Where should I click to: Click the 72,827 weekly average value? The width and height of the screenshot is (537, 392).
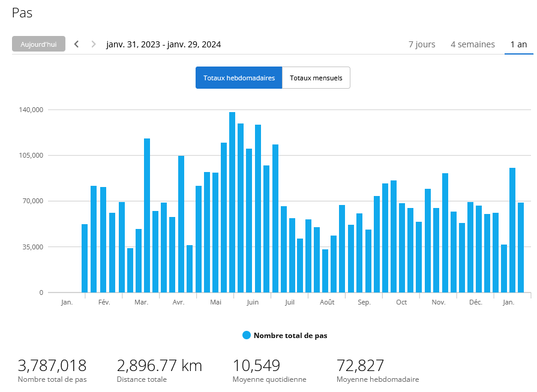click(x=360, y=366)
